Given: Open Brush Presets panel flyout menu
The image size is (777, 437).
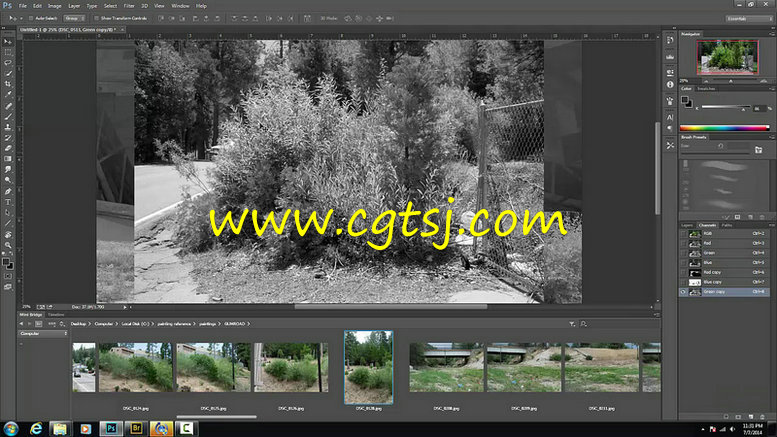Looking at the screenshot, I should pos(772,137).
